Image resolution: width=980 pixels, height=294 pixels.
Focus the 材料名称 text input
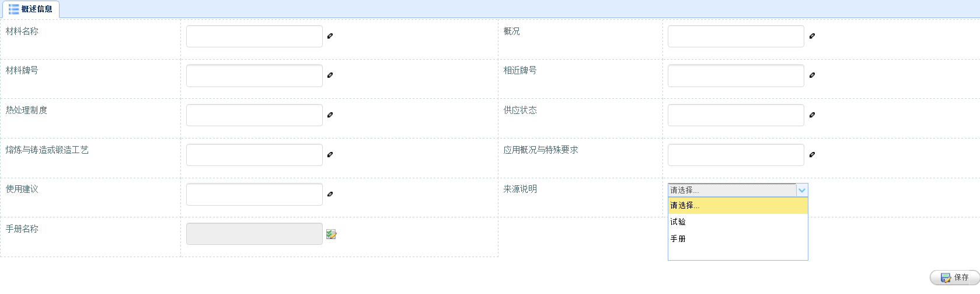point(254,36)
